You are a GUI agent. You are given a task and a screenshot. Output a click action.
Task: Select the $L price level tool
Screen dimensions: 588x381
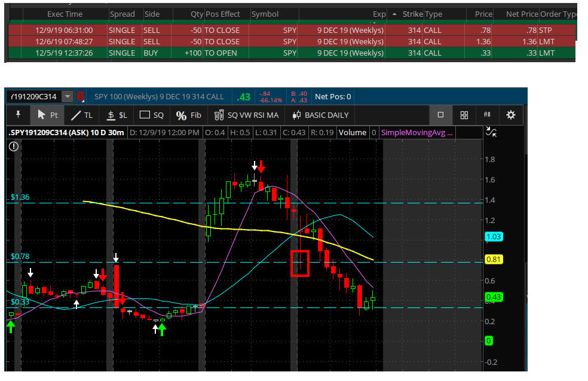(117, 115)
